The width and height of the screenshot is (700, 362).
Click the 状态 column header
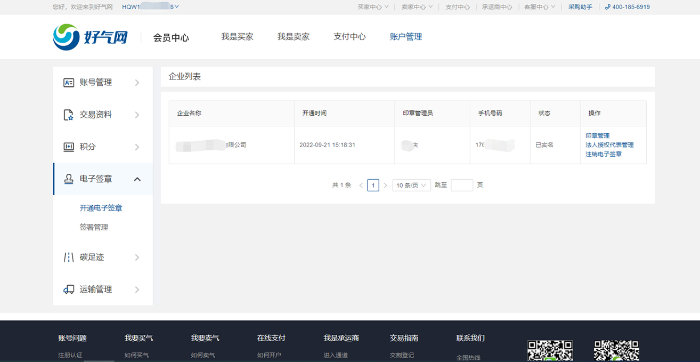tap(545, 113)
